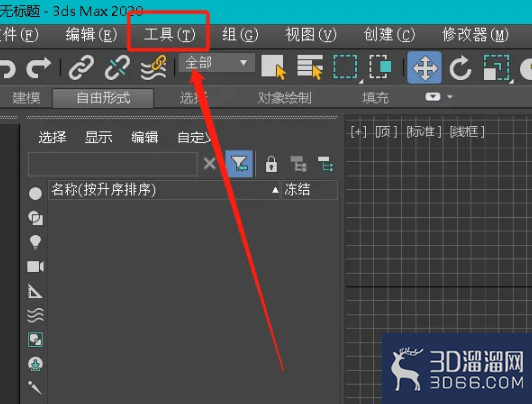Toggle display helpers triangle icon
This screenshot has height=404, width=532.
[35, 291]
